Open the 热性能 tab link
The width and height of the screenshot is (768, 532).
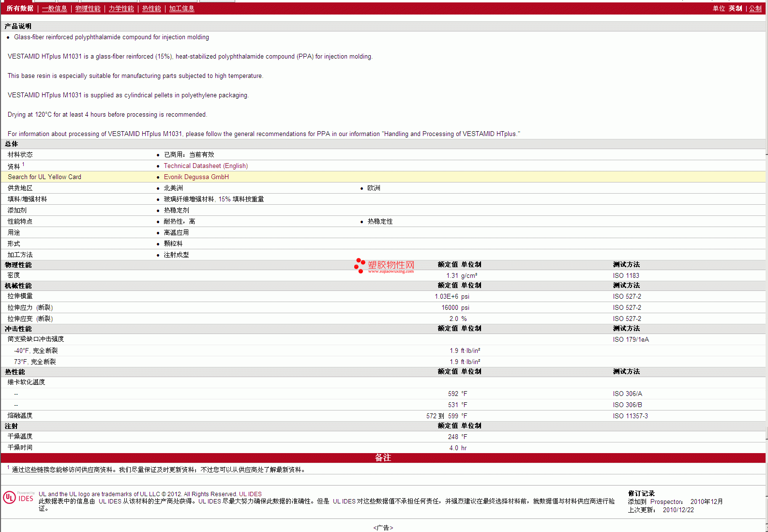click(151, 9)
